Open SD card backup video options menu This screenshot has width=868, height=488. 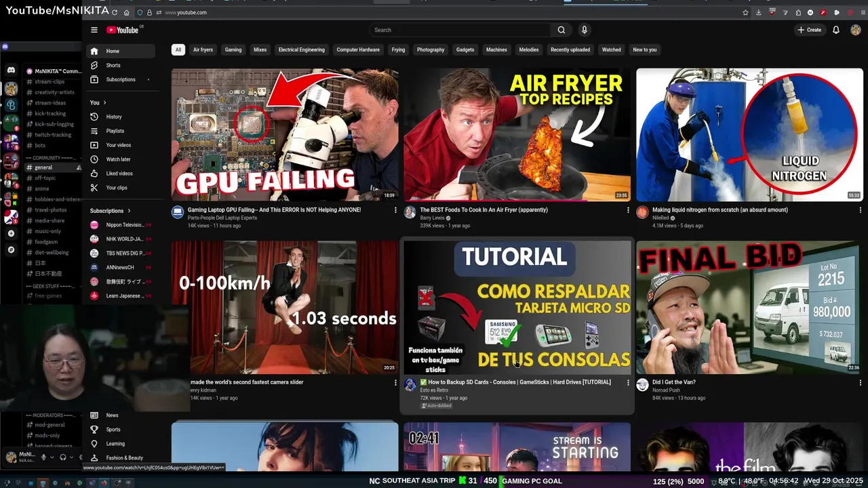coord(628,382)
